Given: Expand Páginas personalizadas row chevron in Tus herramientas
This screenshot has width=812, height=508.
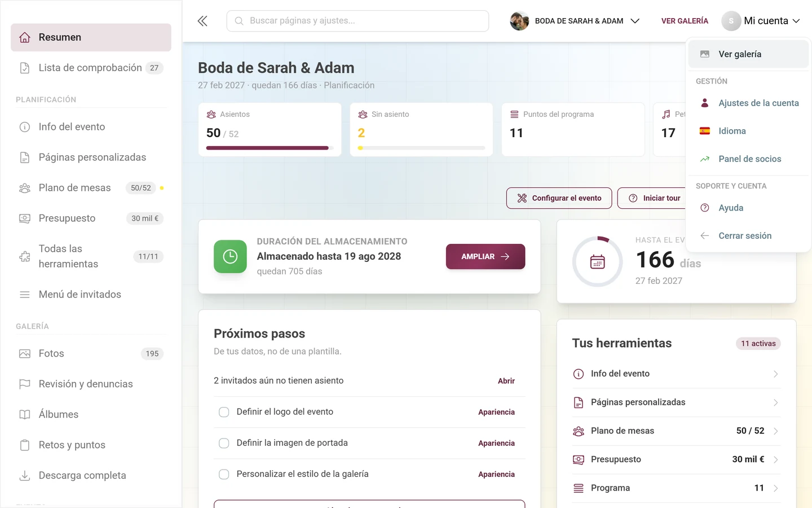Looking at the screenshot, I should [x=776, y=402].
